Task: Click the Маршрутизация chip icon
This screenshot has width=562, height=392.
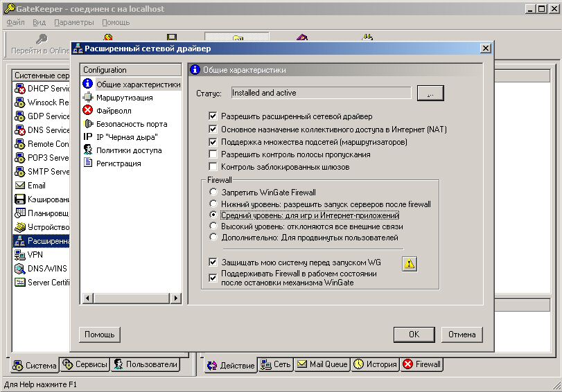Action: (88, 97)
